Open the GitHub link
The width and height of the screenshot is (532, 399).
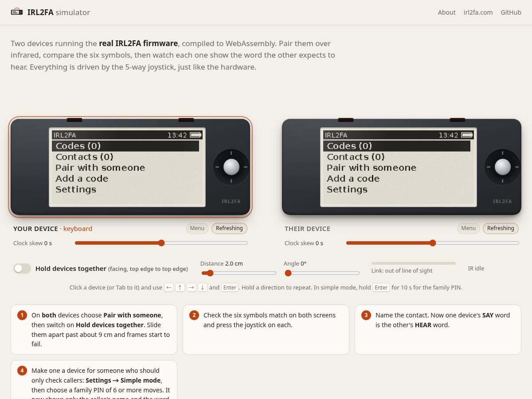pyautogui.click(x=511, y=12)
